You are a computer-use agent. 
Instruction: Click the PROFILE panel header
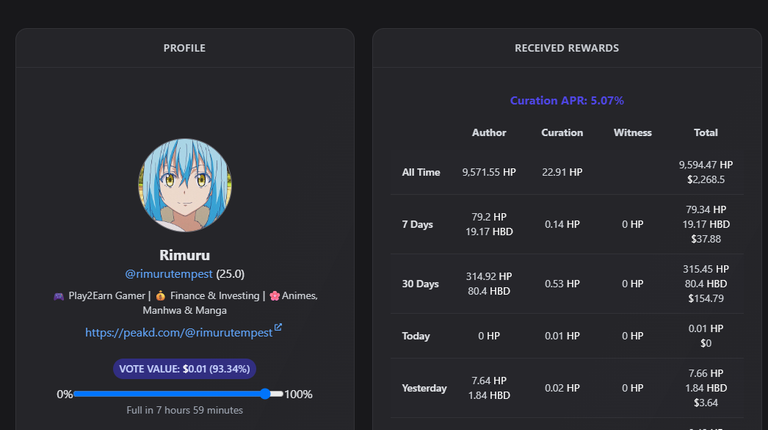coord(185,48)
